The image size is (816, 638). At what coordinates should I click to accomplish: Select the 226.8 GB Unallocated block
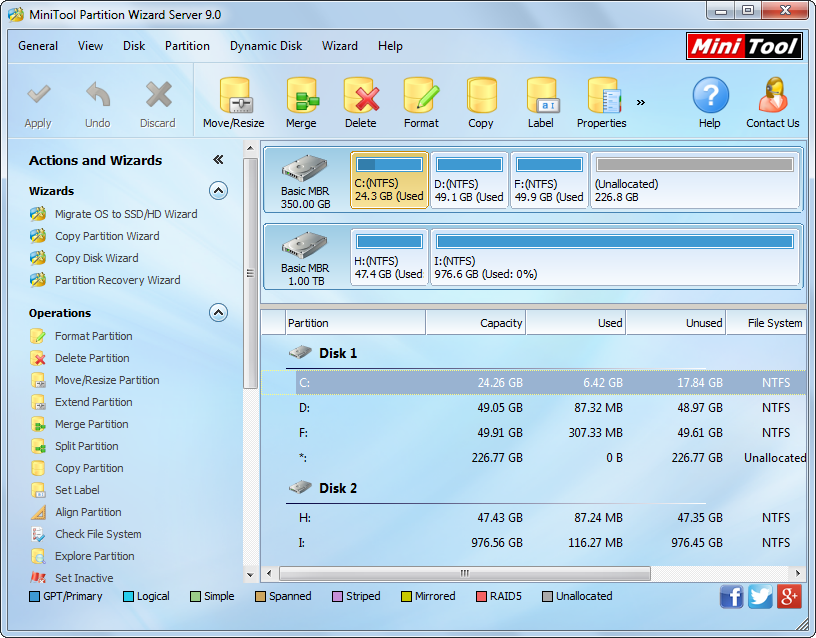[695, 181]
